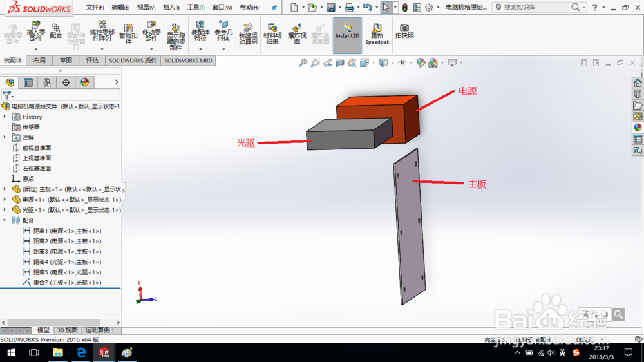Image resolution: width=644 pixels, height=362 pixels.
Task: Open Reference Geometry tool
Action: [223, 31]
